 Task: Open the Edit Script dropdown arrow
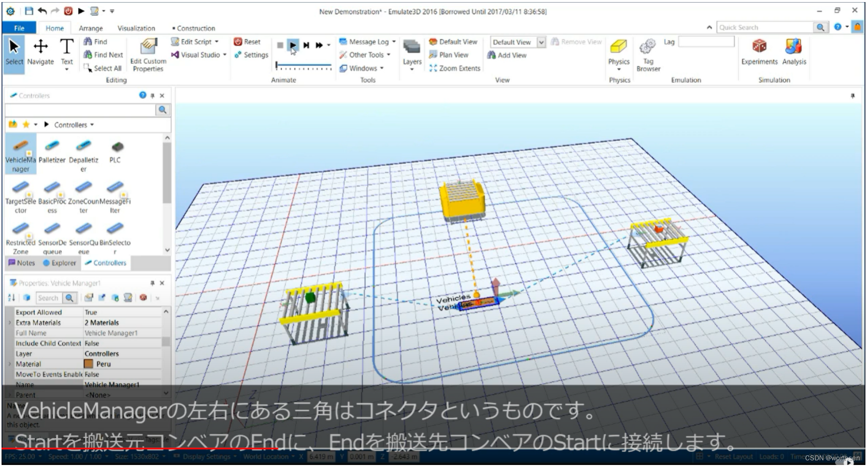pyautogui.click(x=217, y=42)
